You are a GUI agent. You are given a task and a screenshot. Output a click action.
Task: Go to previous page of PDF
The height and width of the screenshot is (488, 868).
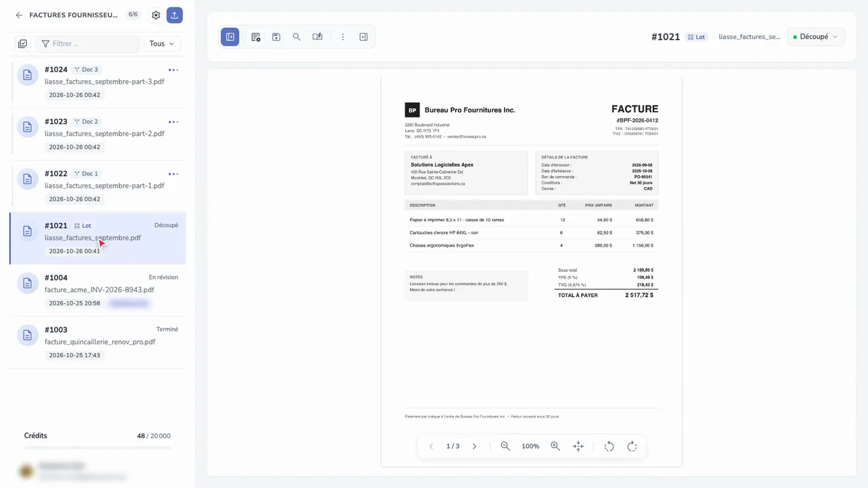[431, 446]
